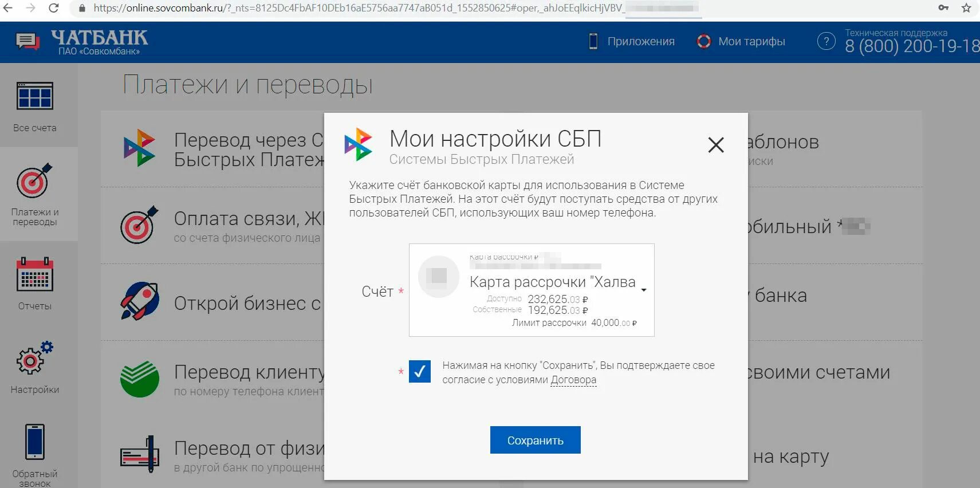Go back in browser history

[8, 8]
